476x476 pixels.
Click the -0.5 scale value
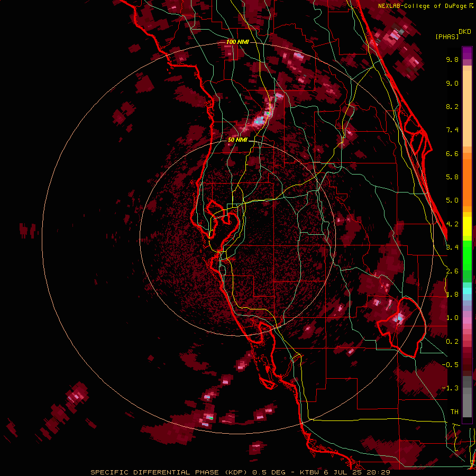tap(450, 365)
